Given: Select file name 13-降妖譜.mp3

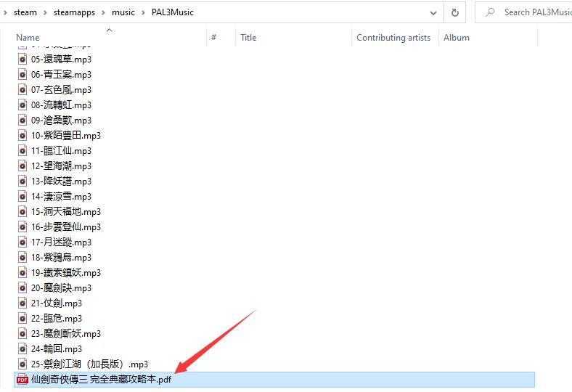Looking at the screenshot, I should (x=61, y=181).
